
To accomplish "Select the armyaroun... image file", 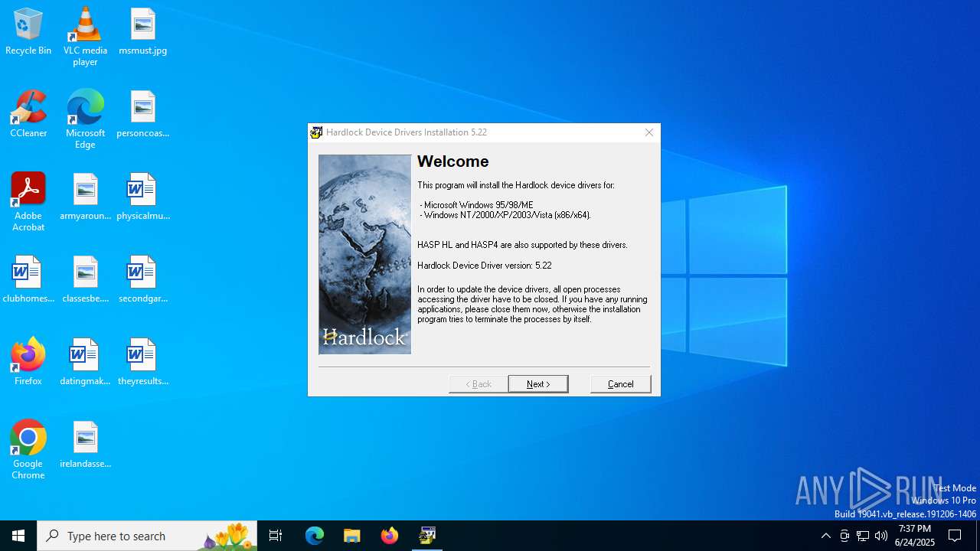I will point(85,197).
